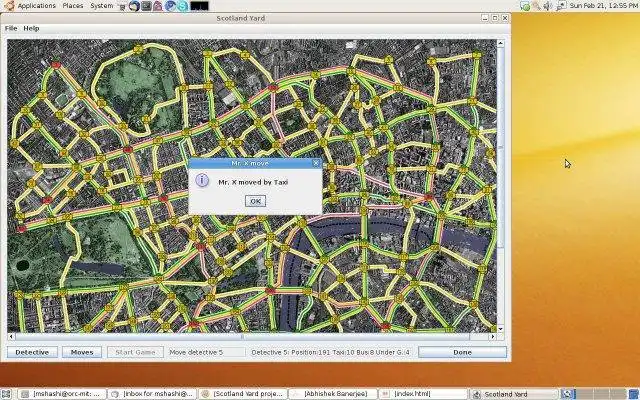Switch to Inbox for mshashi taskbar window
Screen dimensions: 640x400
[153, 394]
